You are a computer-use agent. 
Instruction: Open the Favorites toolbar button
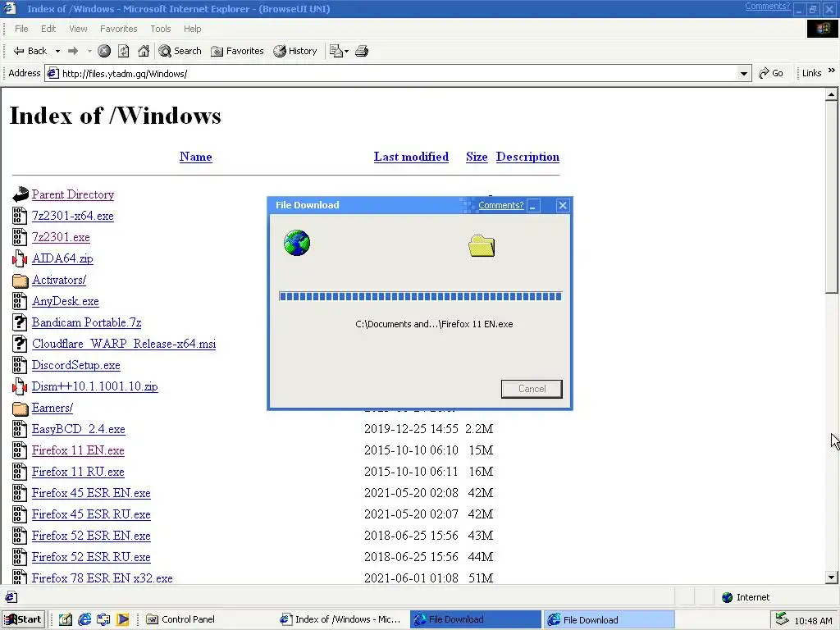click(x=237, y=51)
